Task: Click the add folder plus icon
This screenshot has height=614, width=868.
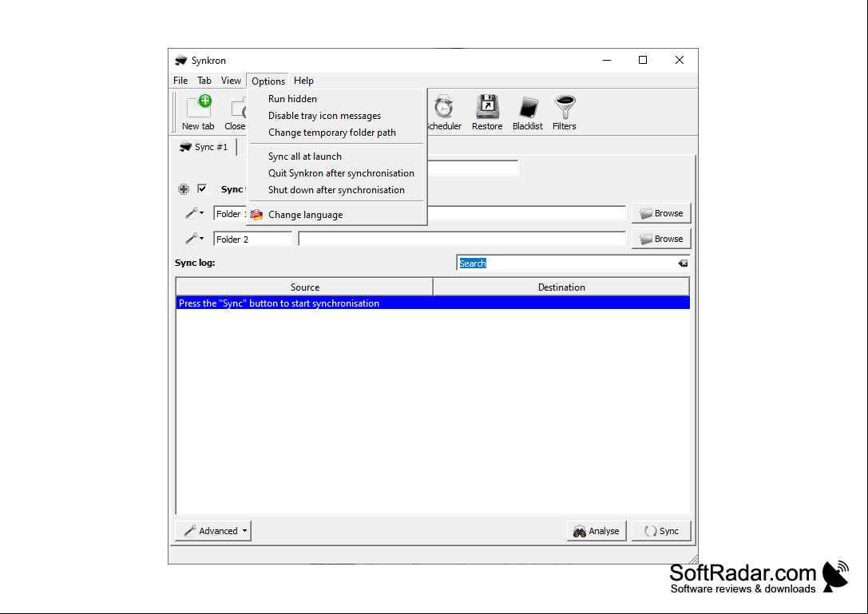Action: (183, 189)
